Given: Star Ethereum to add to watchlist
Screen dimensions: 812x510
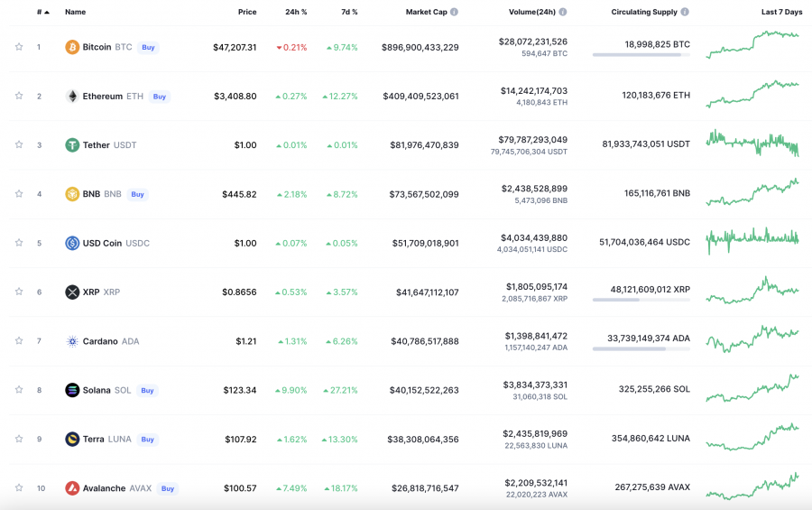Looking at the screenshot, I should [19, 96].
